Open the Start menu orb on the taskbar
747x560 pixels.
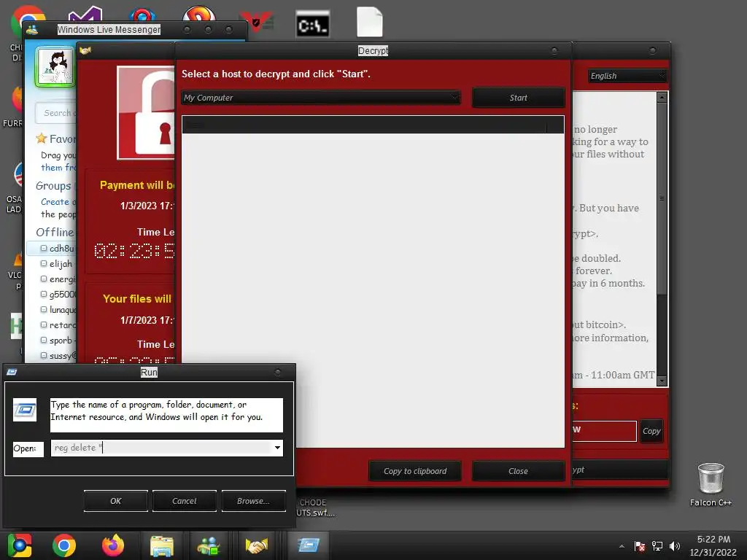(x=20, y=545)
